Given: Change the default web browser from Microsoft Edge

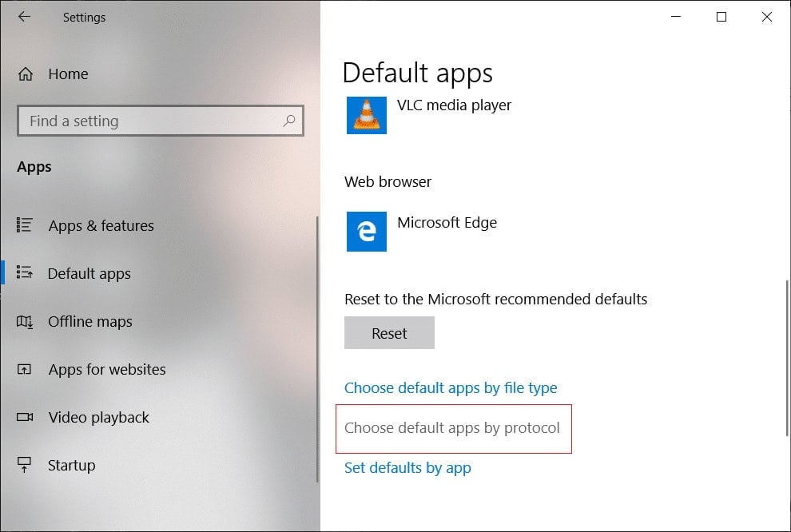Looking at the screenshot, I should coord(446,223).
